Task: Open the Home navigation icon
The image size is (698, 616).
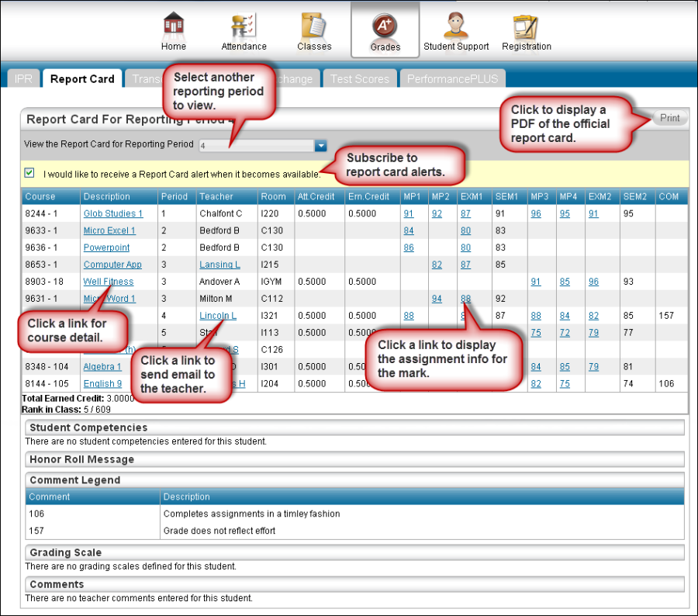Action: pos(174,27)
